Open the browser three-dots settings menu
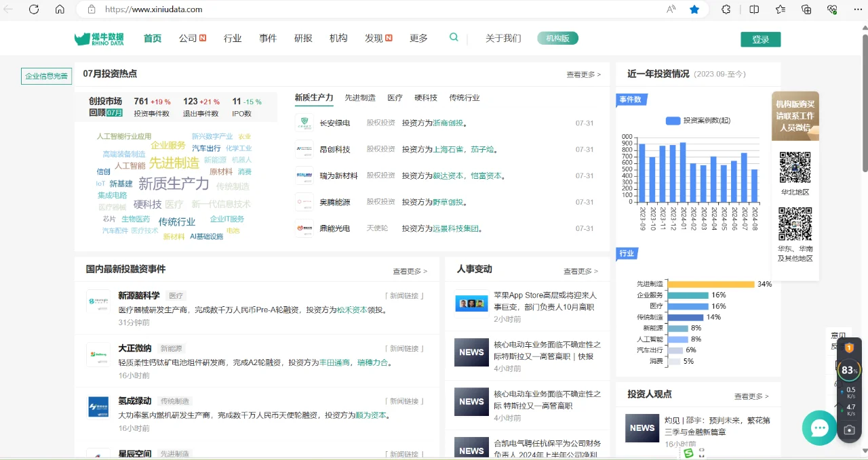868x460 pixels. pyautogui.click(x=857, y=9)
